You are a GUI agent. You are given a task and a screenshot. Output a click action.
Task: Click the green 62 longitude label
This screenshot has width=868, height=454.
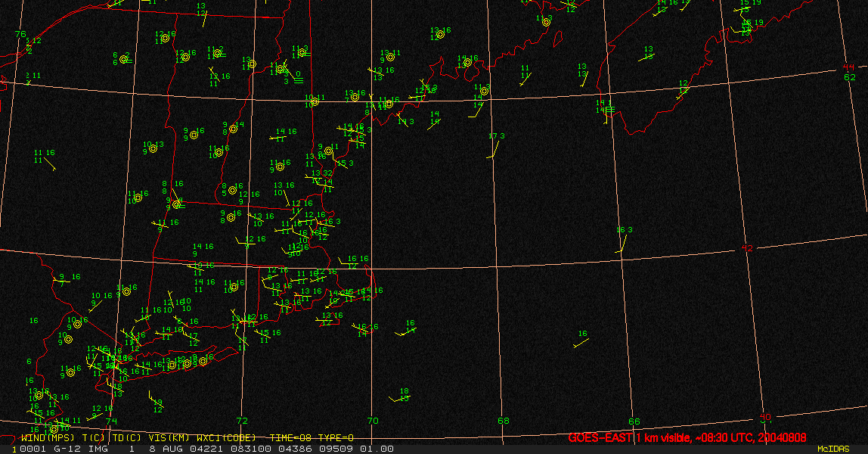coord(850,77)
